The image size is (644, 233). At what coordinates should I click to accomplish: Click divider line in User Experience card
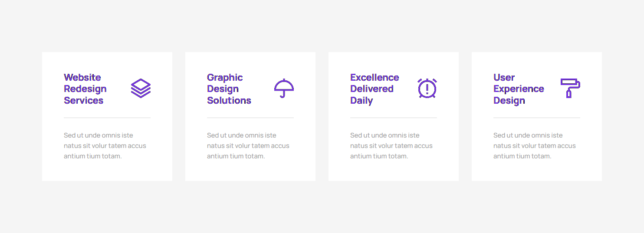coord(537,118)
